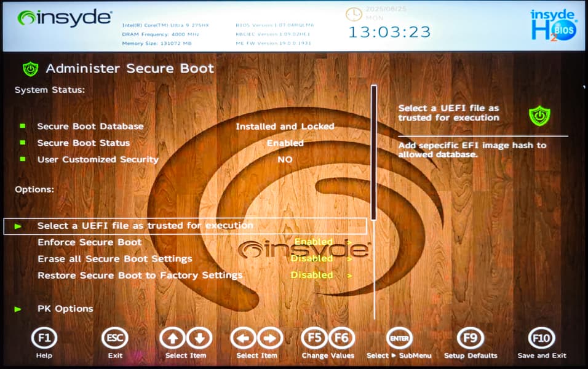This screenshot has height=369, width=588.
Task: Click the ENTER Select SubMenu icon
Action: (x=399, y=338)
